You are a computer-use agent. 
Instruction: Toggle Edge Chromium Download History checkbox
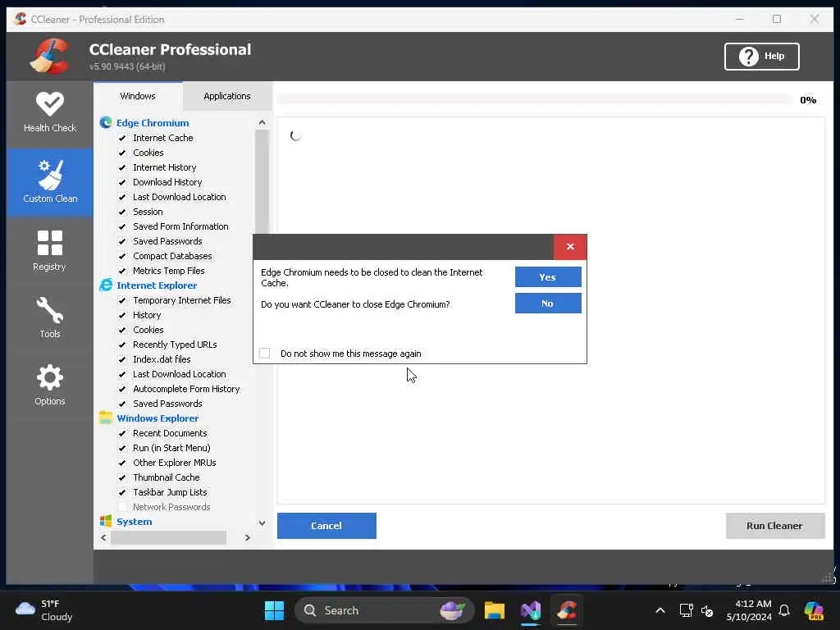pos(122,182)
